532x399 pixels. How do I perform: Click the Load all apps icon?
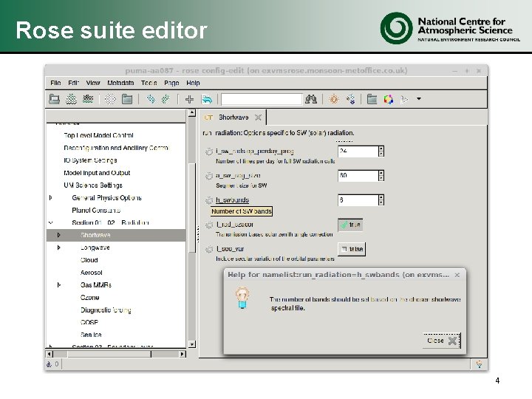pyautogui.click(x=110, y=99)
